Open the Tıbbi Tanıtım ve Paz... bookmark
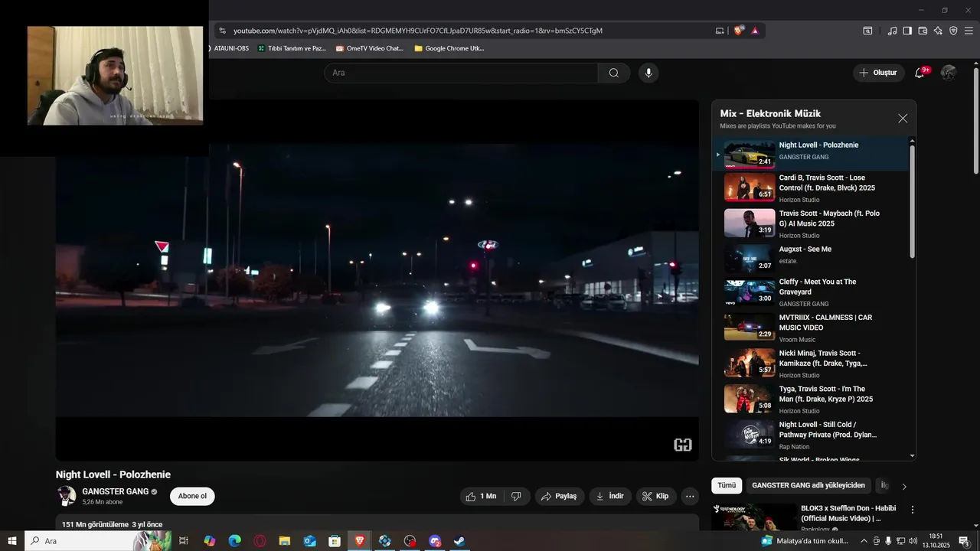980x551 pixels. 292,48
